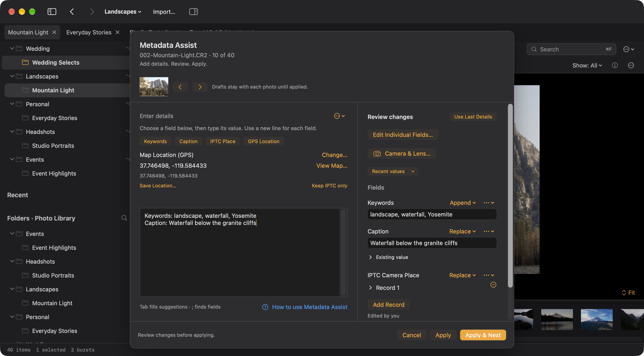Remove IPTC Camera Place record via minus icon
Viewport: 644px width, 356px height.
click(493, 285)
